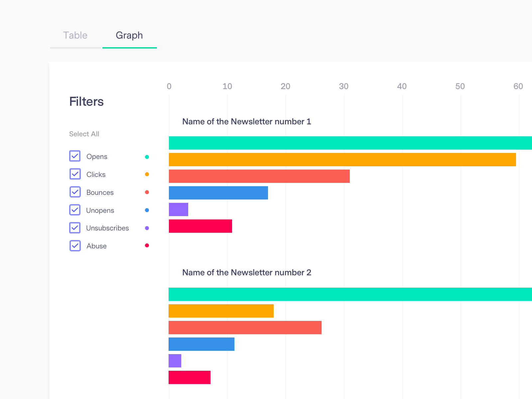Viewport: 532px width, 399px height.
Task: Uncheck the Unopens filter checkbox
Action: 75,210
